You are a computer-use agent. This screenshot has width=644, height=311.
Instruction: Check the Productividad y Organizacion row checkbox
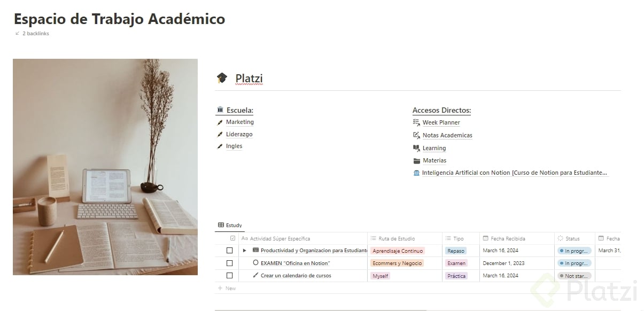(x=230, y=251)
